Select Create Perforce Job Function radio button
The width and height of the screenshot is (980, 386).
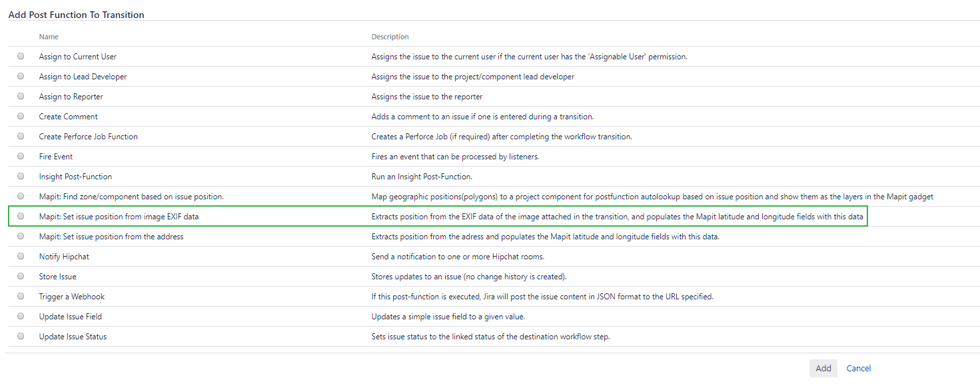(x=21, y=137)
